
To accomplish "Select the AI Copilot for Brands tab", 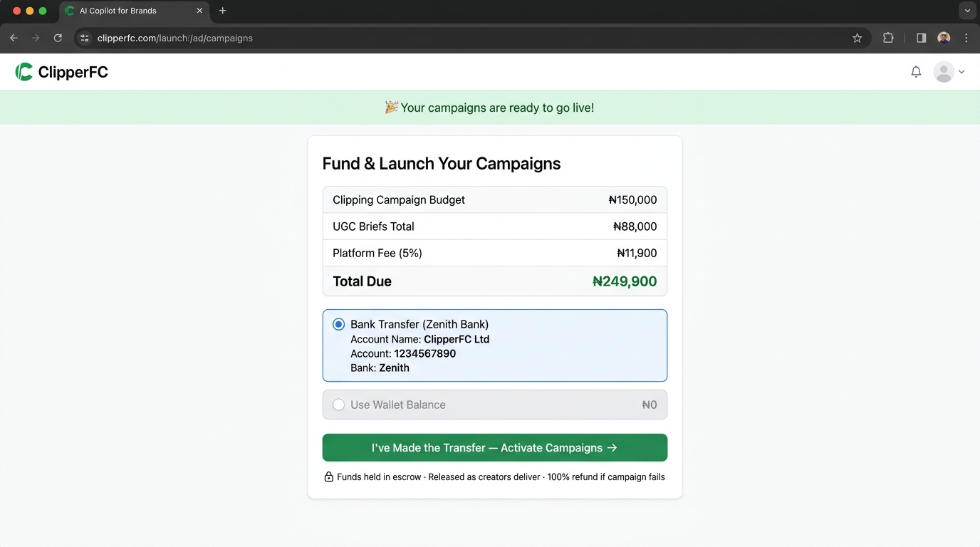I will [x=134, y=11].
